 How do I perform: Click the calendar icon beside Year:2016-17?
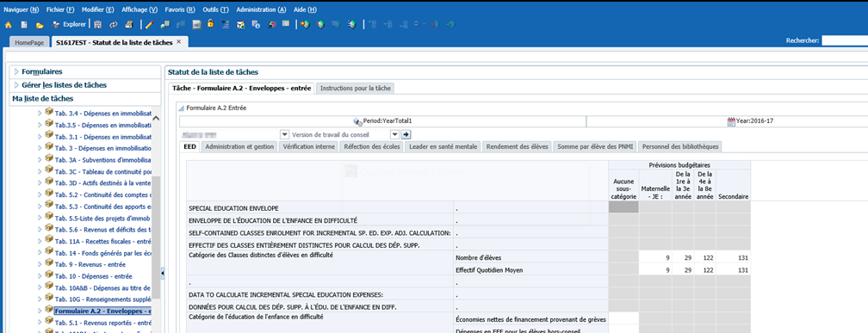(x=731, y=121)
